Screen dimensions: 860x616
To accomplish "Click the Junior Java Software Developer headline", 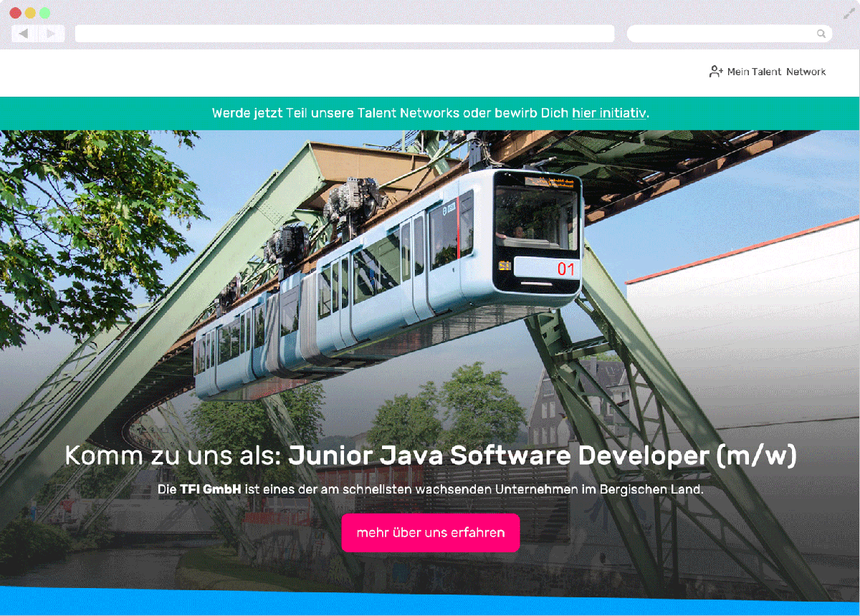I will coord(542,456).
